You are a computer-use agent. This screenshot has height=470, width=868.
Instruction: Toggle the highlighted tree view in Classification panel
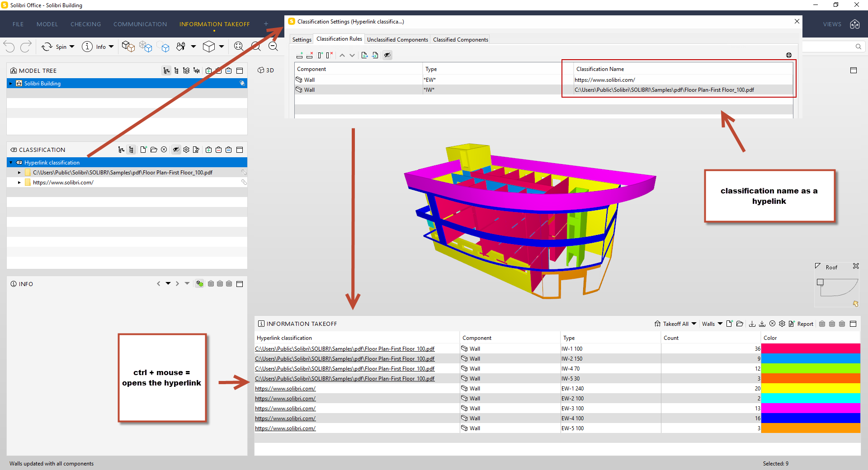tap(131, 150)
